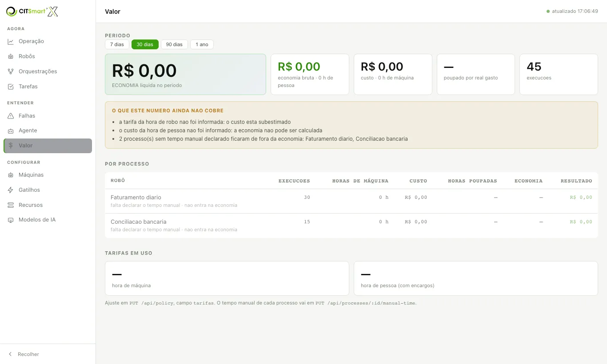Click the green update status dot

tap(548, 12)
